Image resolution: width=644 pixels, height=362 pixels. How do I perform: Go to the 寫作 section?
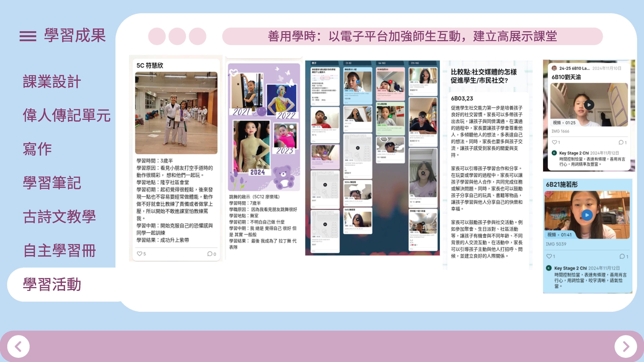[37, 149]
